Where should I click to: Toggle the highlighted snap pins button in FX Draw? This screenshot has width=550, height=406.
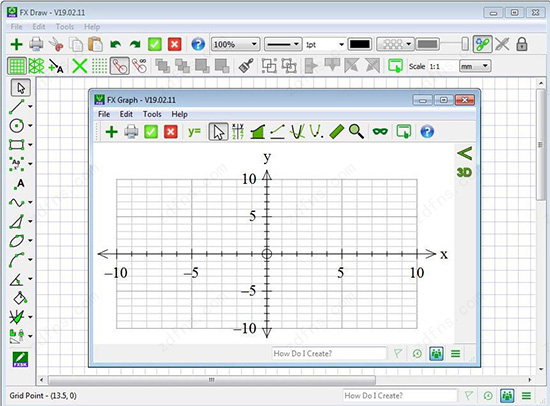[x=119, y=66]
